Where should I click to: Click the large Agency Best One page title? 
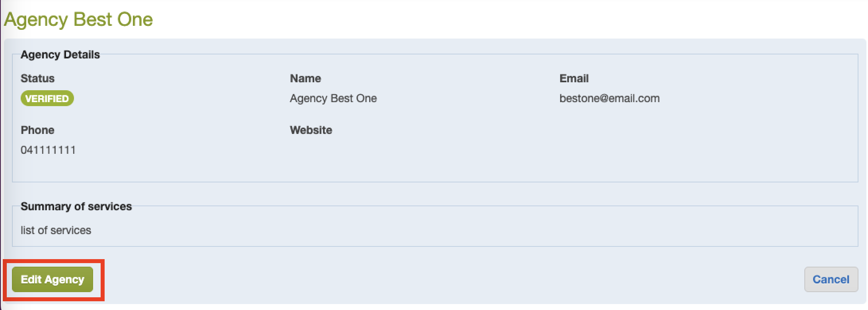pos(78,19)
